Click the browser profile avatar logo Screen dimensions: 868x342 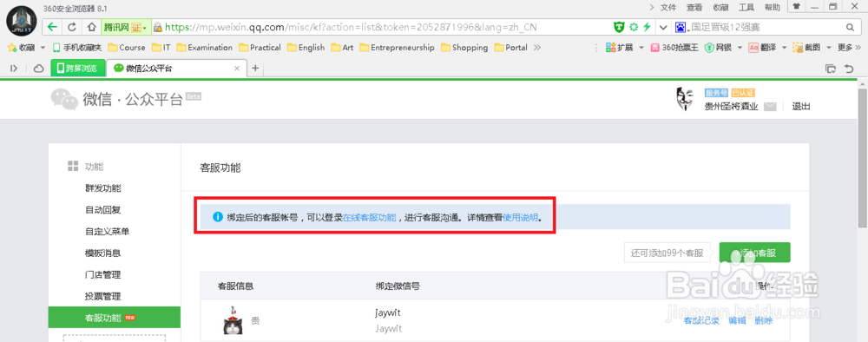22,22
